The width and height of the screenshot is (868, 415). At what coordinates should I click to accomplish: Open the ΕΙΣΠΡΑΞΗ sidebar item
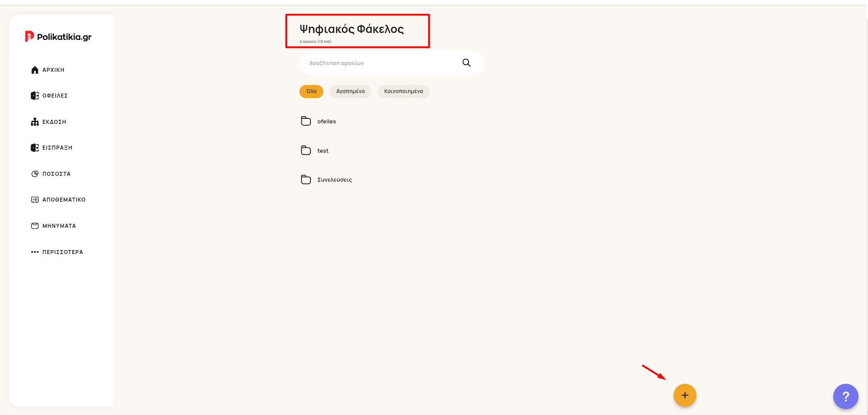52,148
